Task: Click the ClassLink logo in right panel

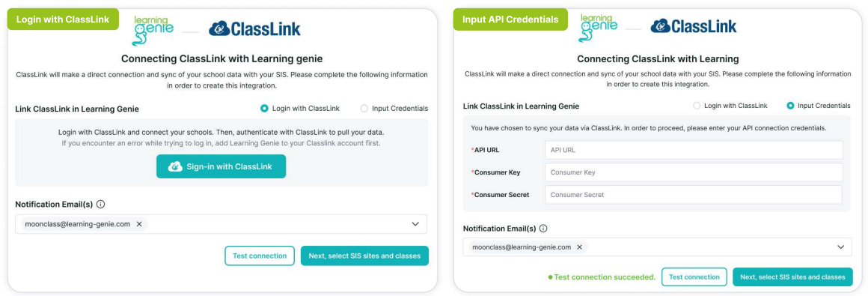Action: coord(694,26)
